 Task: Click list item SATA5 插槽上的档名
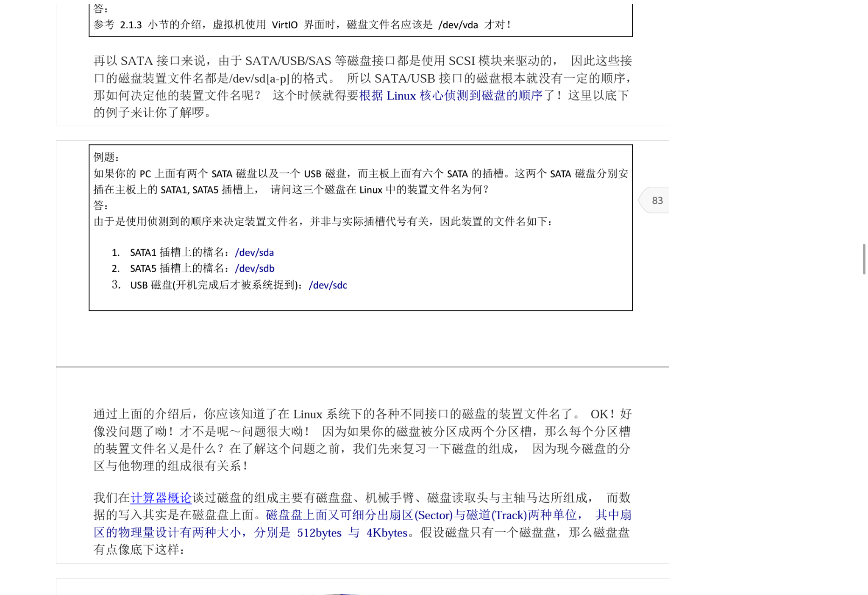click(x=179, y=268)
